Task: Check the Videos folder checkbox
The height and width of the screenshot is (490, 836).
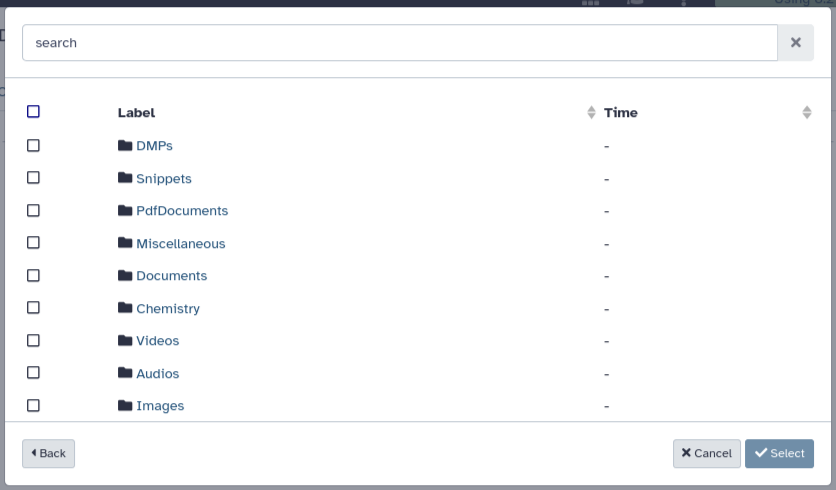Action: pos(33,341)
